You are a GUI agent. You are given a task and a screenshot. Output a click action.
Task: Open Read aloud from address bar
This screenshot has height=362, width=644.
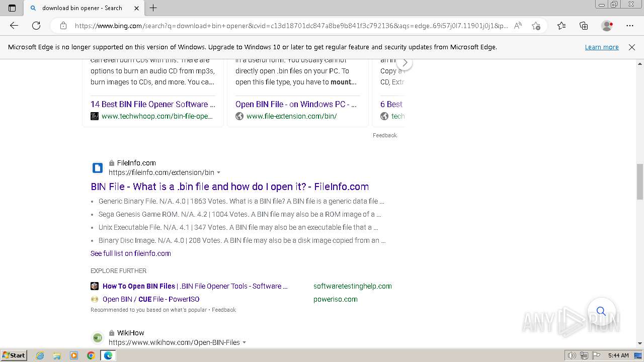[518, 26]
